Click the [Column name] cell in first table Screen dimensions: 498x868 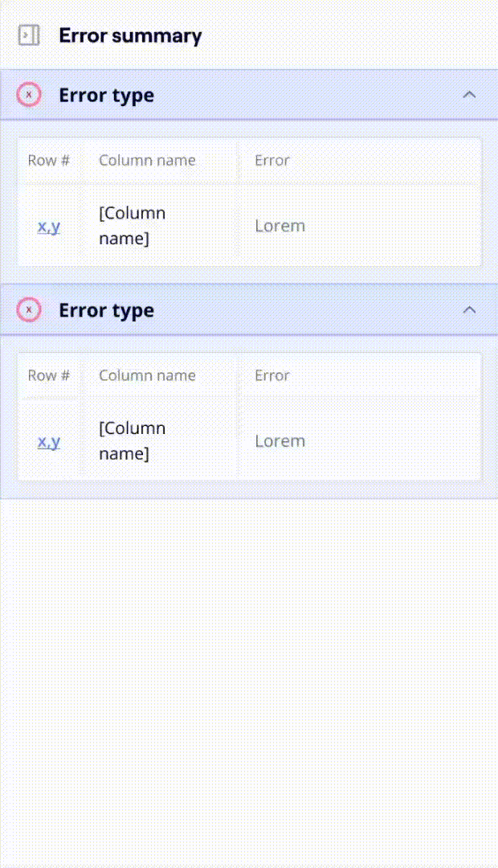132,226
